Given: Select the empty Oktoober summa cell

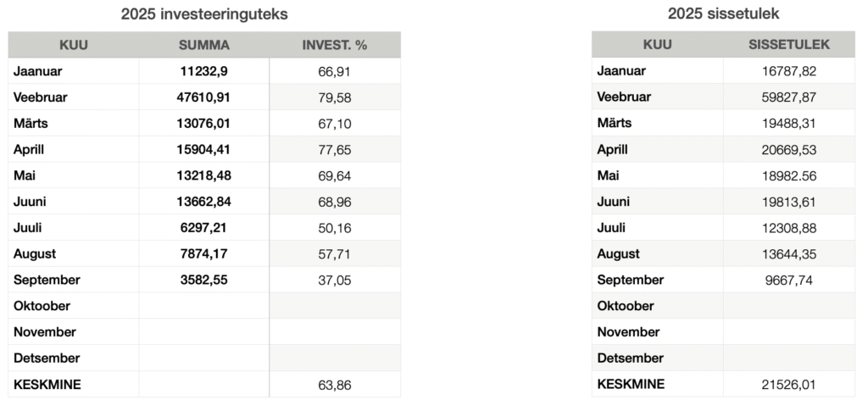Looking at the screenshot, I should tap(204, 306).
